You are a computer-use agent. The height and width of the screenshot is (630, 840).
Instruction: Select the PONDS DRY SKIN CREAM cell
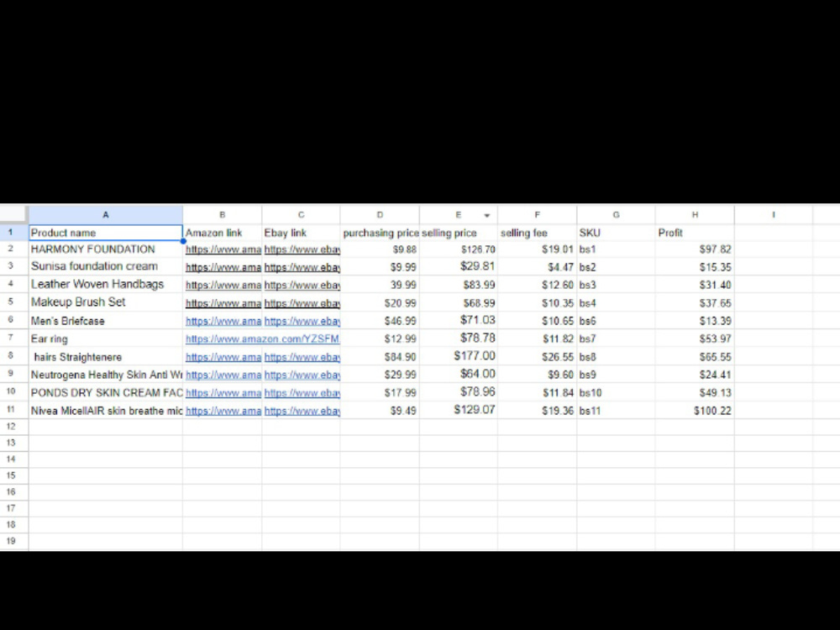(x=106, y=392)
